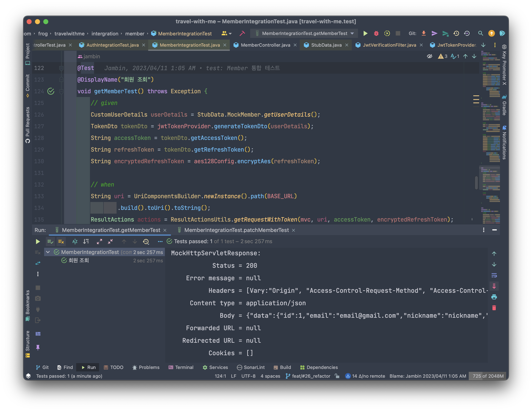Select 회원 조회 test result row
Screen dimensions: 532x411
click(x=105, y=260)
